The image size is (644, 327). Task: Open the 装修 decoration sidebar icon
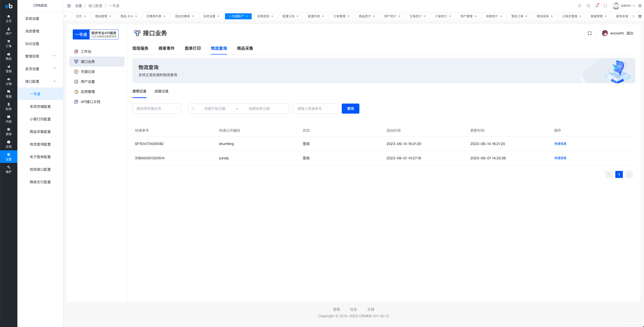click(x=9, y=132)
